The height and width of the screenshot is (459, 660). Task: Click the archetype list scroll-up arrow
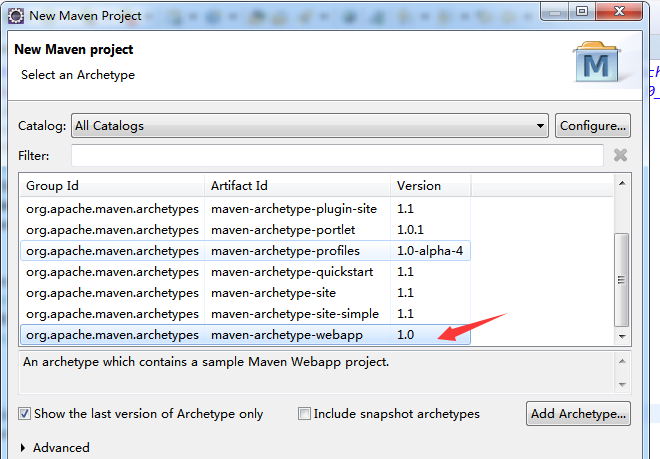pos(622,183)
